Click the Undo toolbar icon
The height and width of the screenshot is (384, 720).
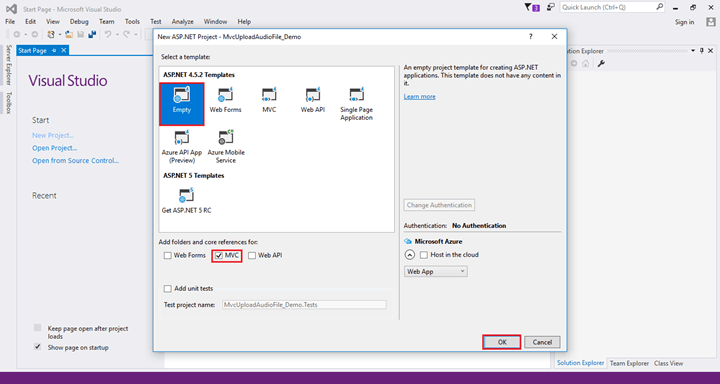click(108, 34)
